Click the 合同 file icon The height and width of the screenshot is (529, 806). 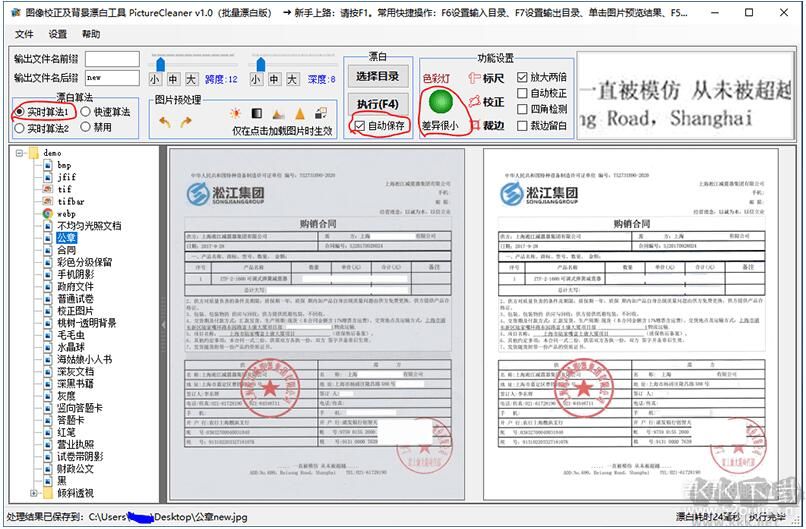47,250
